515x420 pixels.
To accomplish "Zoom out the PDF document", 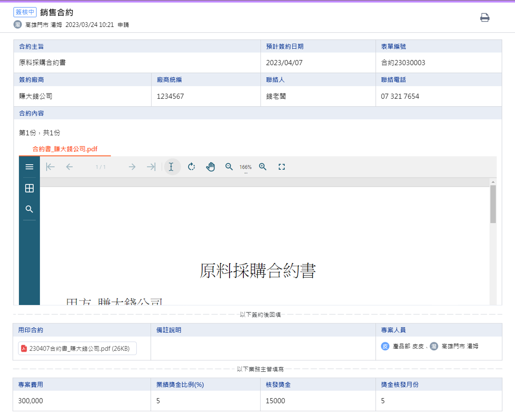I will (229, 167).
